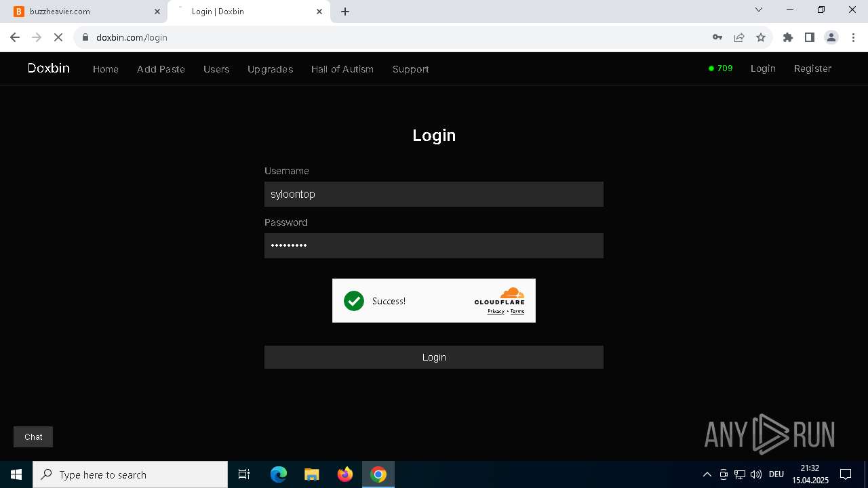Viewport: 868px width, 488px height.
Task: Click Meet Now tray icon
Action: pos(724,474)
